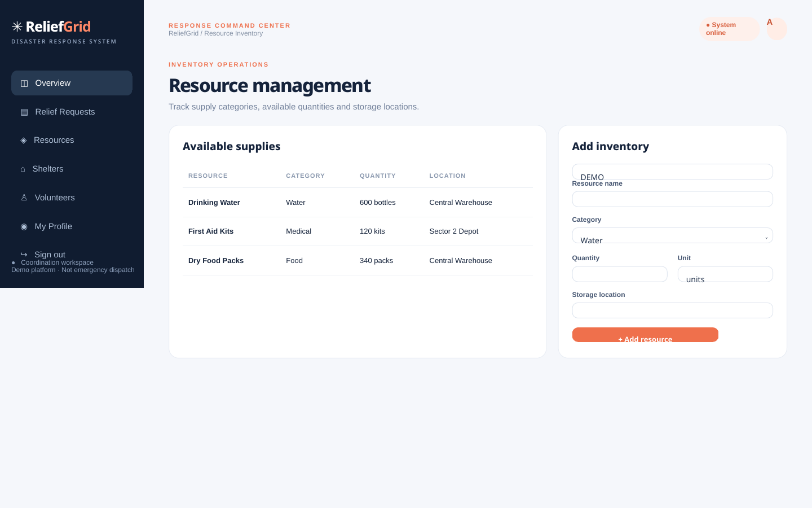
Task: Click the Add resource button
Action: (x=645, y=335)
